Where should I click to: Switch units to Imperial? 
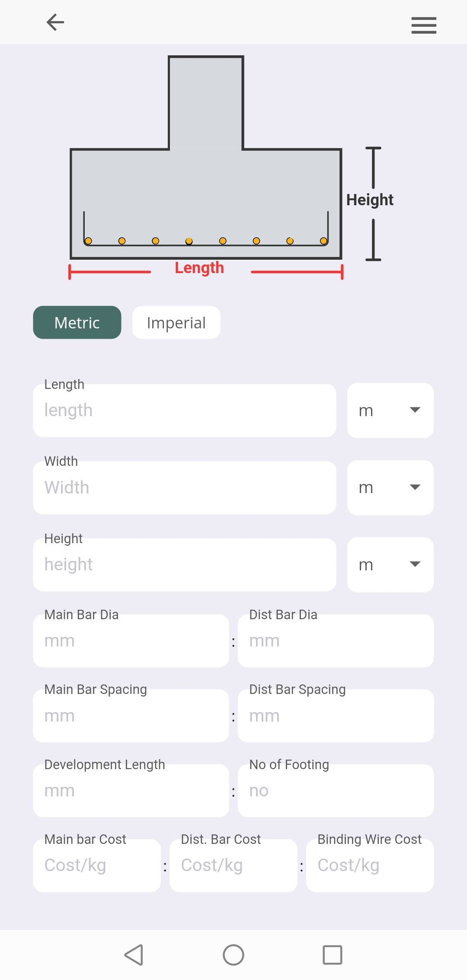(x=176, y=323)
